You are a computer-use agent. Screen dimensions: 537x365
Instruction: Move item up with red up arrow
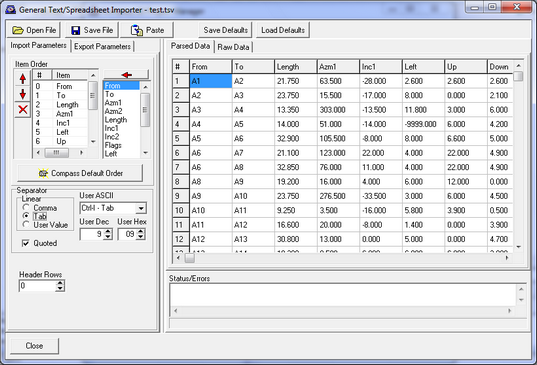(23, 79)
